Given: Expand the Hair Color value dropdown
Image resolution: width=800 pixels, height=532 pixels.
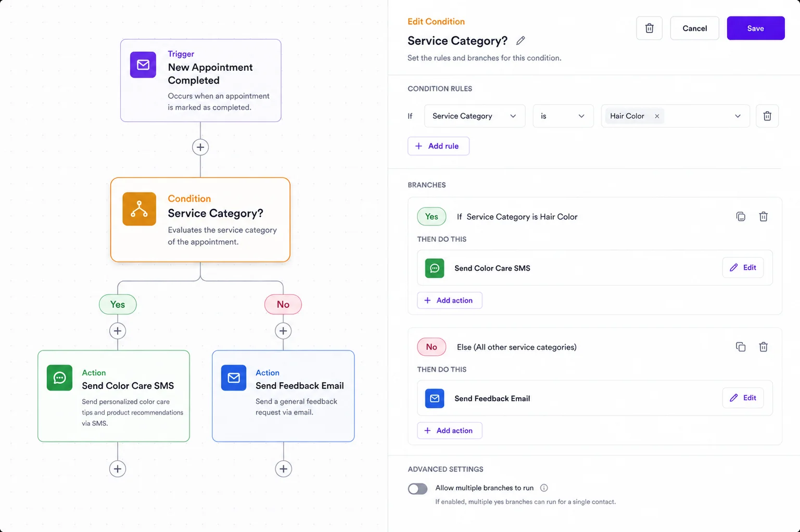Looking at the screenshot, I should (x=738, y=116).
